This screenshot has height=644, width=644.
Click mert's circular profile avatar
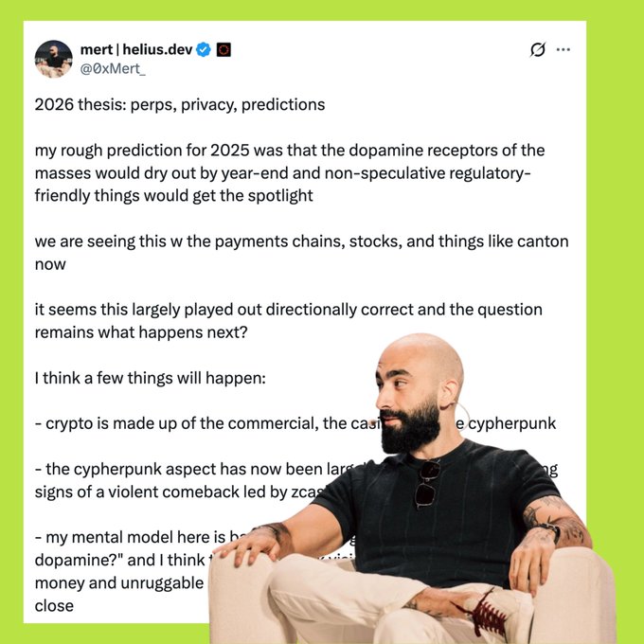pyautogui.click(x=54, y=59)
